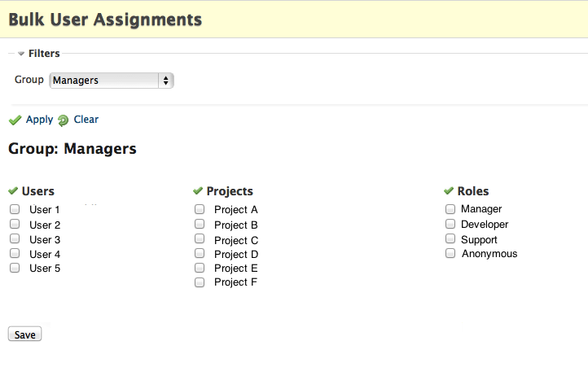588x380 pixels.
Task: Click green checkmark beside Users heading
Action: (13, 190)
